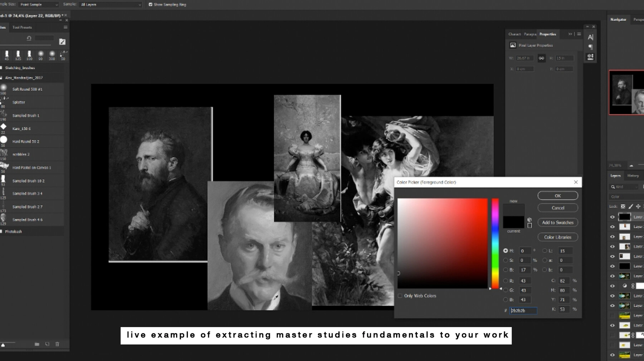Click the lock image pixels brush icon
Image resolution: width=644 pixels, height=361 pixels.
pos(630,206)
